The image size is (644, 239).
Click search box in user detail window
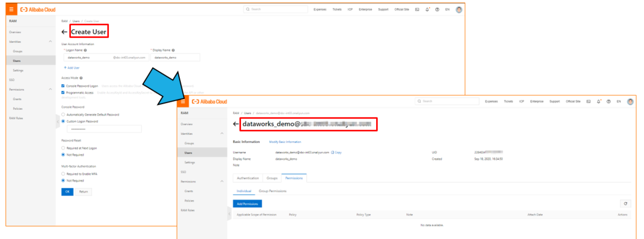(448, 101)
